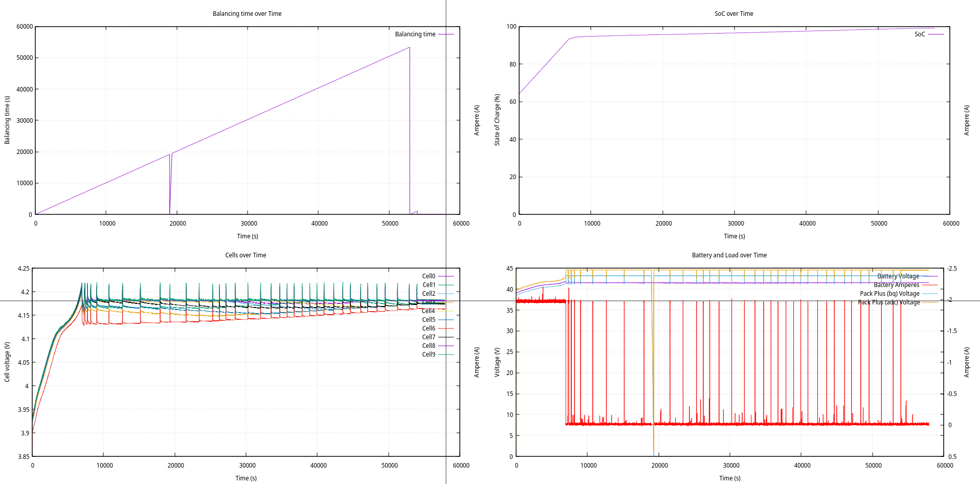The width and height of the screenshot is (980, 484).
Task: Toggle the Battery Voltage legend entry
Action: pos(907,276)
